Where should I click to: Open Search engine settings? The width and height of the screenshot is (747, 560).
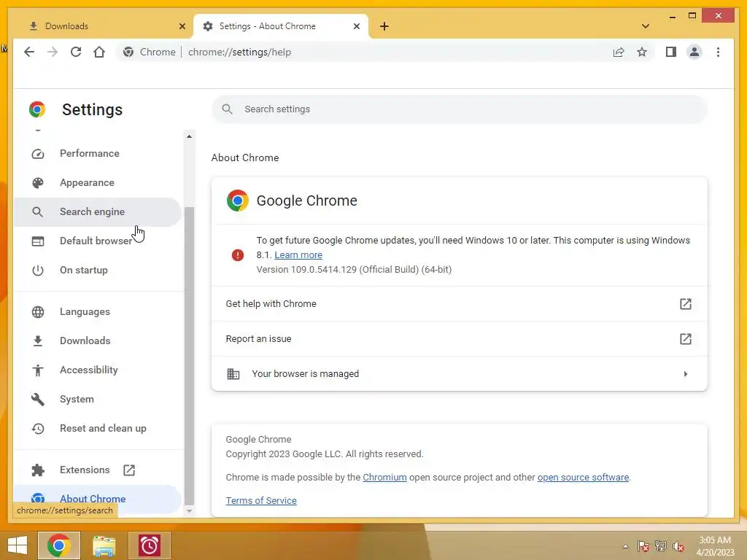pos(98,212)
